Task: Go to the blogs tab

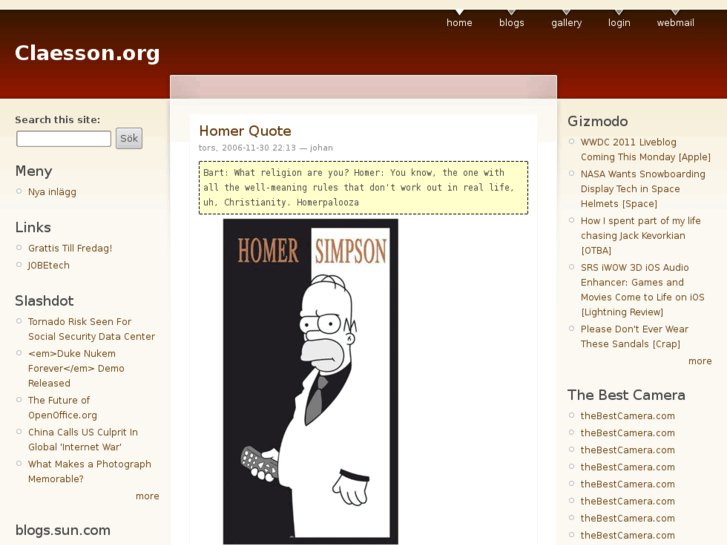Action: (511, 22)
